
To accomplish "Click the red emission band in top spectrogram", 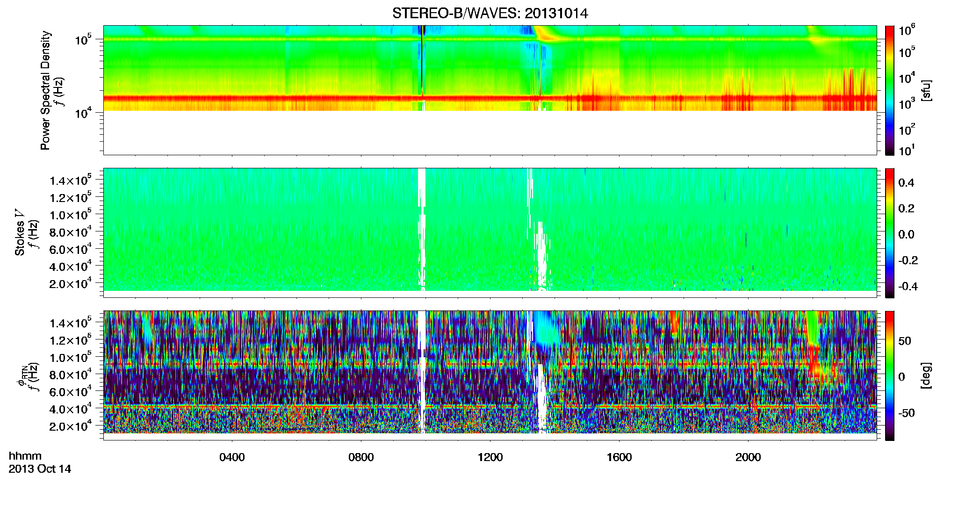I will pyautogui.click(x=490, y=99).
